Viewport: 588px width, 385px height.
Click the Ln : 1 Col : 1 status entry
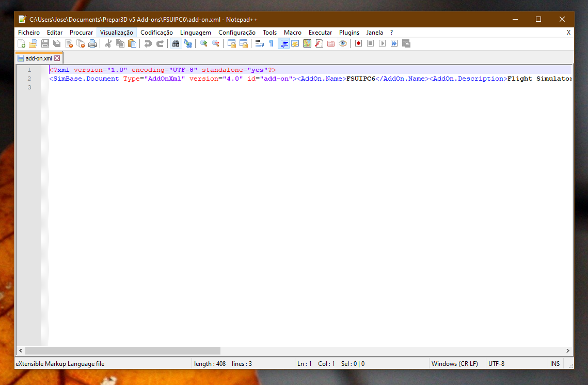[x=316, y=364]
